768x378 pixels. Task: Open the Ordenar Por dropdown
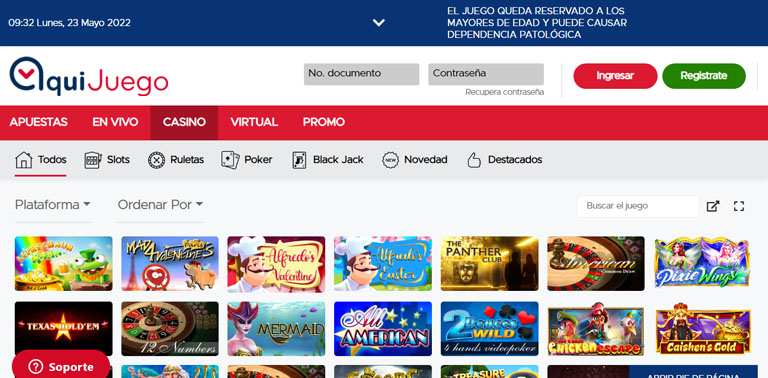160,205
